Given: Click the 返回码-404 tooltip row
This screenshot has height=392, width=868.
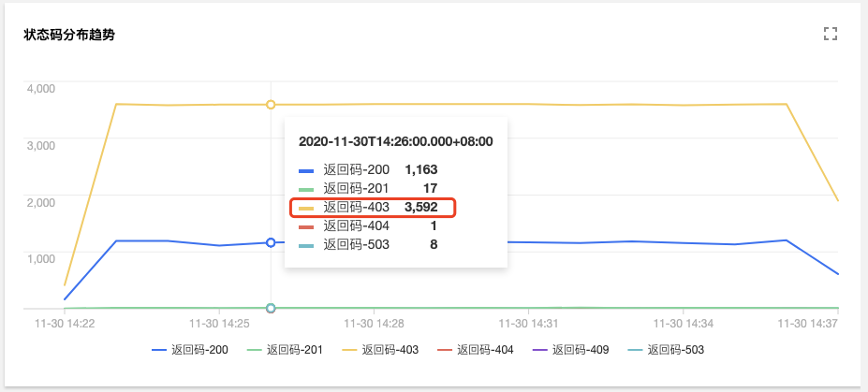Looking at the screenshot, I should click(368, 226).
